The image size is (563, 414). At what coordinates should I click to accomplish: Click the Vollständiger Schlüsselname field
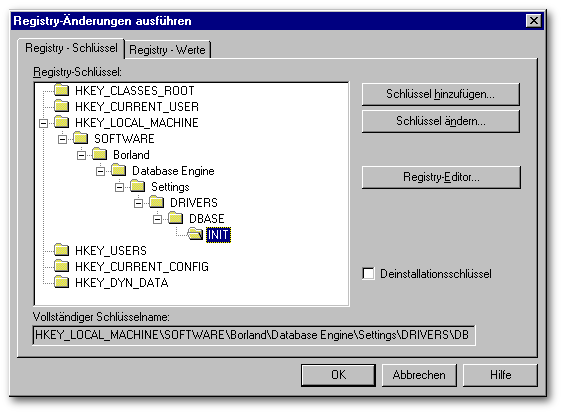254,335
